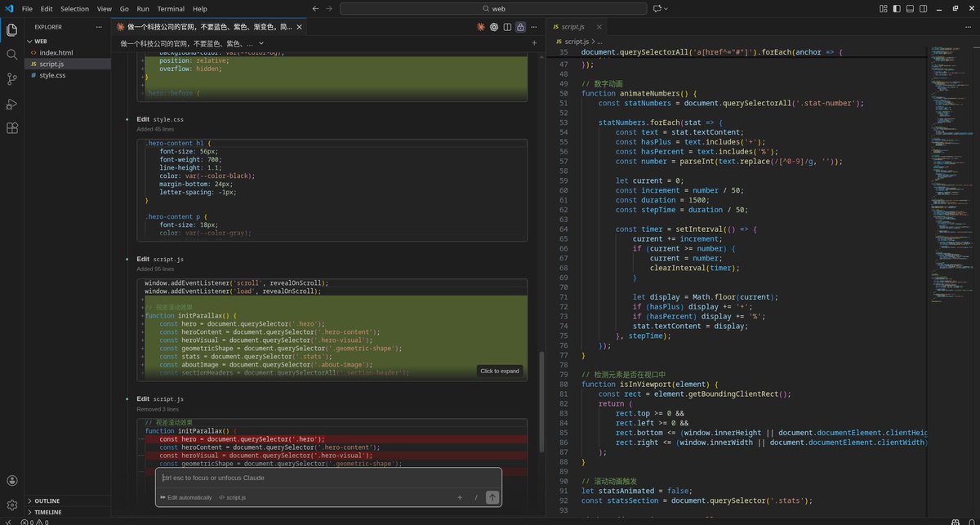Viewport: 980px width, 525px height.
Task: Open the Run menu
Action: click(x=143, y=8)
